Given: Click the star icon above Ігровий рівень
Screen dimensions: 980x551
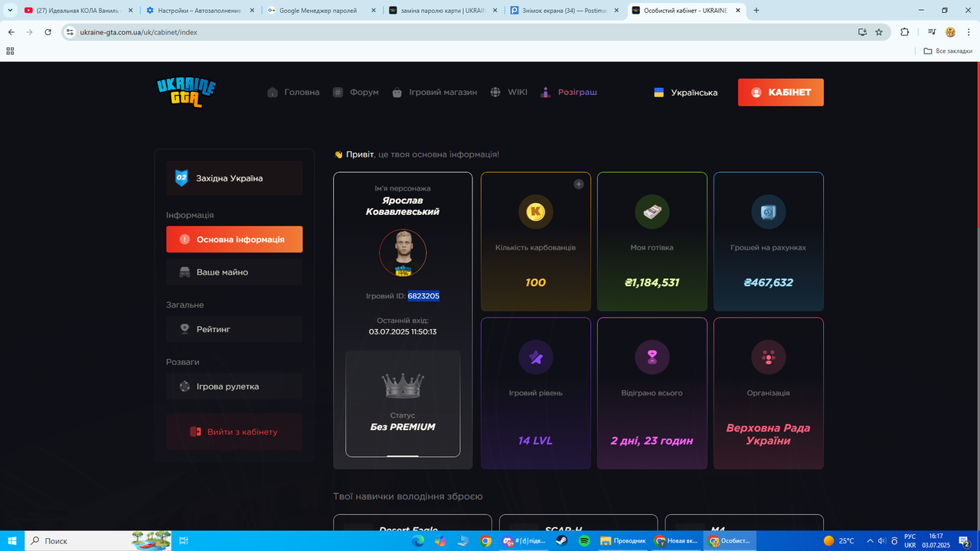Looking at the screenshot, I should [536, 357].
